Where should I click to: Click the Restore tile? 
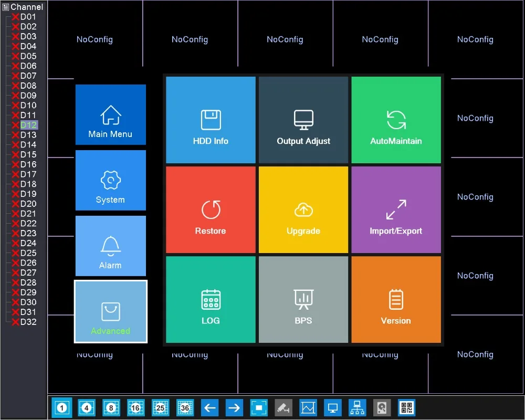coord(211,209)
